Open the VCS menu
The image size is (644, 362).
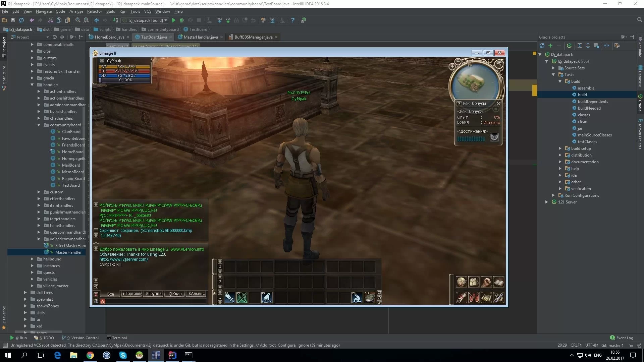(x=148, y=11)
